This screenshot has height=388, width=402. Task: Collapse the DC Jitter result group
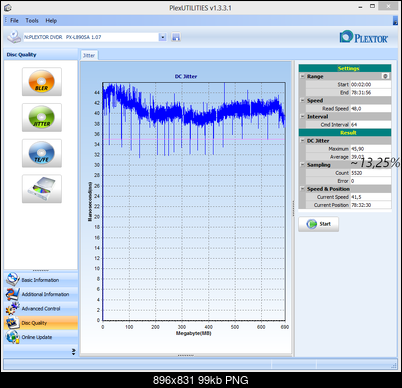302,141
